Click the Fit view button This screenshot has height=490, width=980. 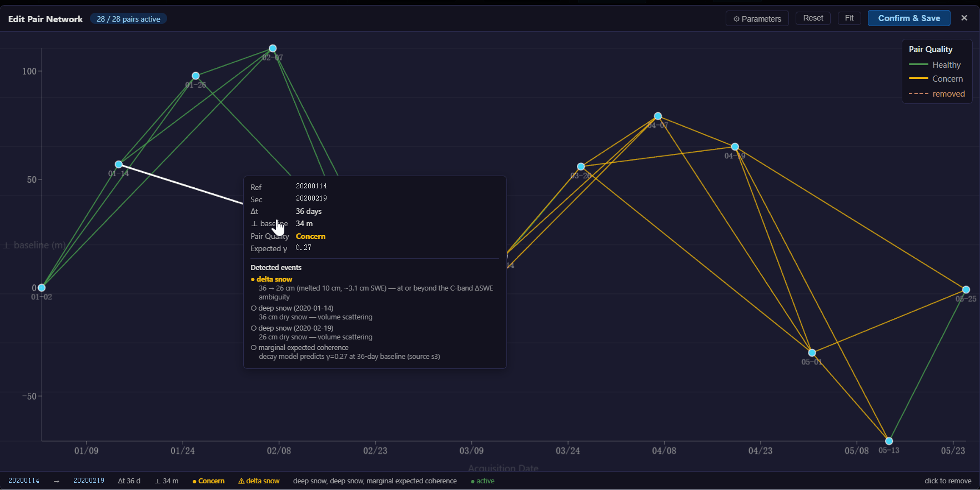(849, 18)
